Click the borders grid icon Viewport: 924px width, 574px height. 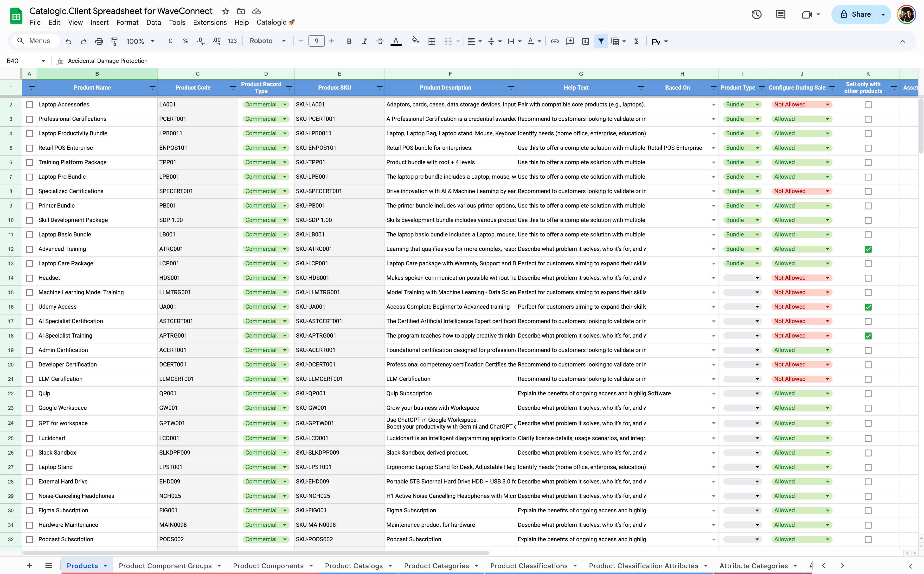[x=432, y=41]
